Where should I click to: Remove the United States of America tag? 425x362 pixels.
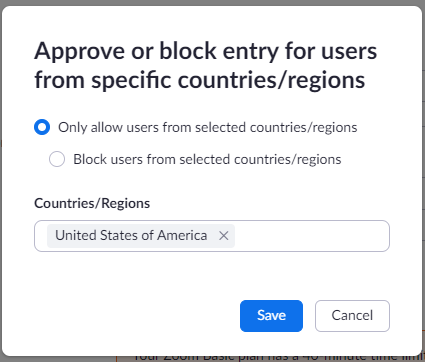pos(224,236)
